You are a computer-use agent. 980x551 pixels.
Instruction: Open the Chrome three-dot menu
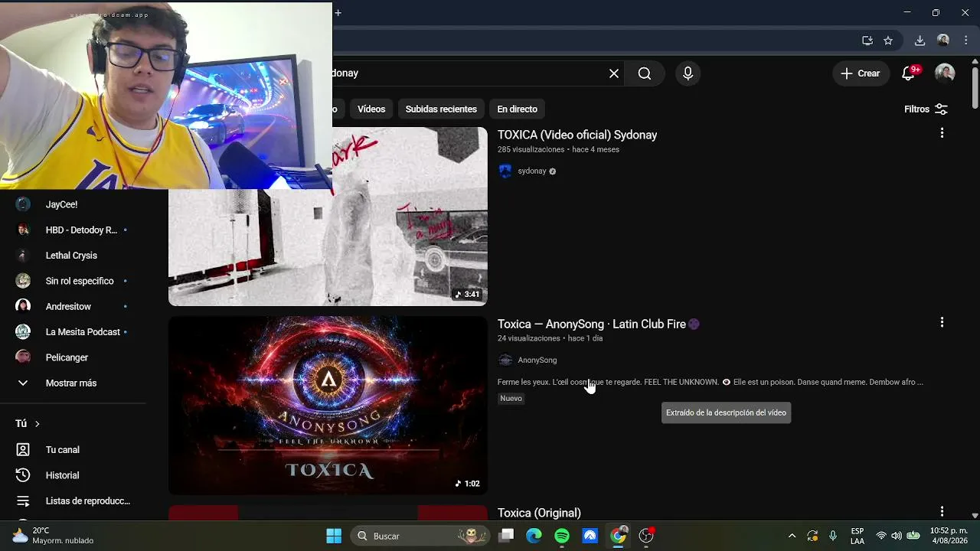[965, 41]
